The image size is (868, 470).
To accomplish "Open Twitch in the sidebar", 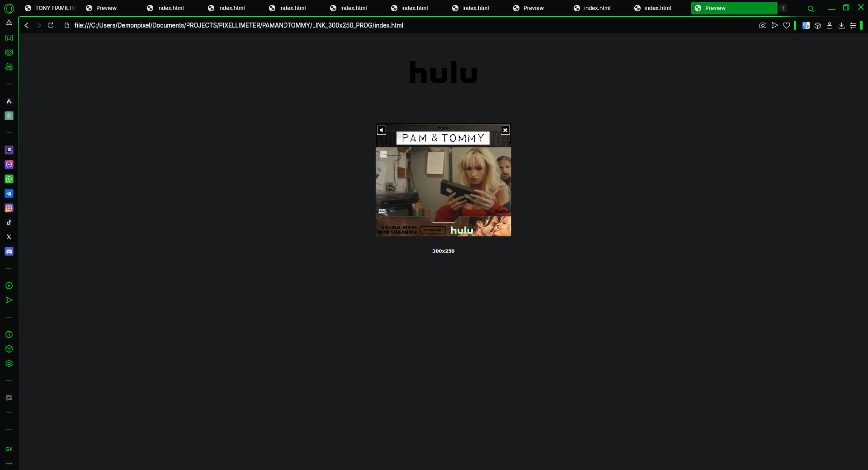I will (9, 150).
